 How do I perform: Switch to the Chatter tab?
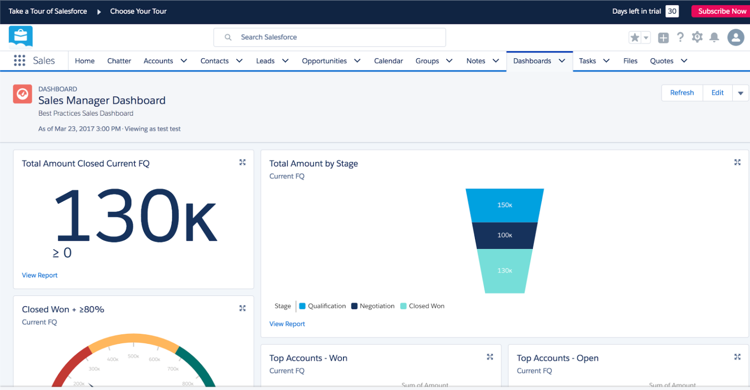point(119,61)
